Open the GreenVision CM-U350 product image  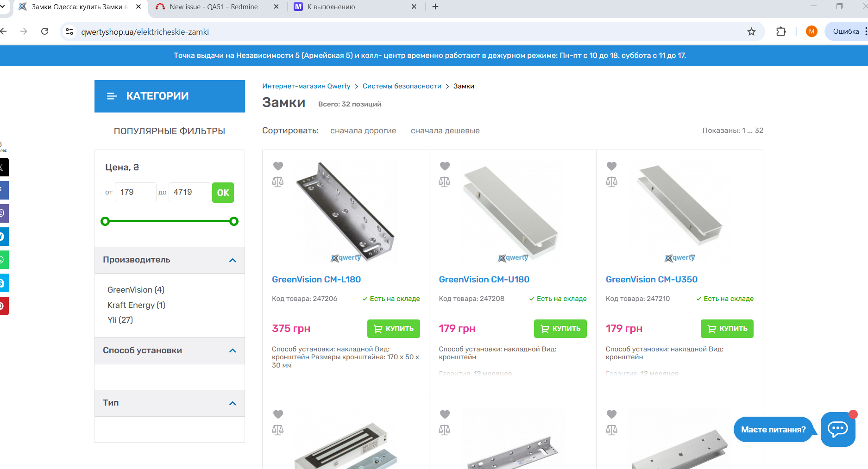(x=679, y=212)
